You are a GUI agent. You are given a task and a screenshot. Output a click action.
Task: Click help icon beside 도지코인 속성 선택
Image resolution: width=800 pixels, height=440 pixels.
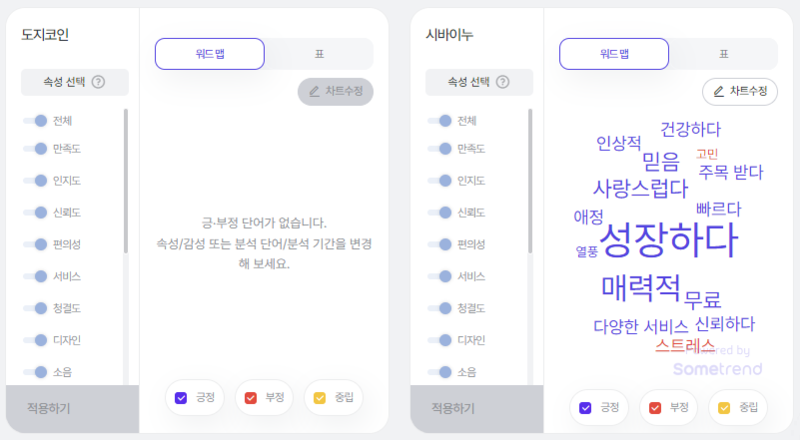tap(98, 82)
